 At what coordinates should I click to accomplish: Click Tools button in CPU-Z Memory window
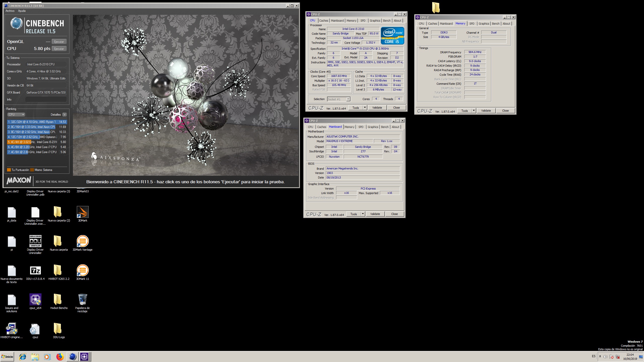[x=465, y=111]
